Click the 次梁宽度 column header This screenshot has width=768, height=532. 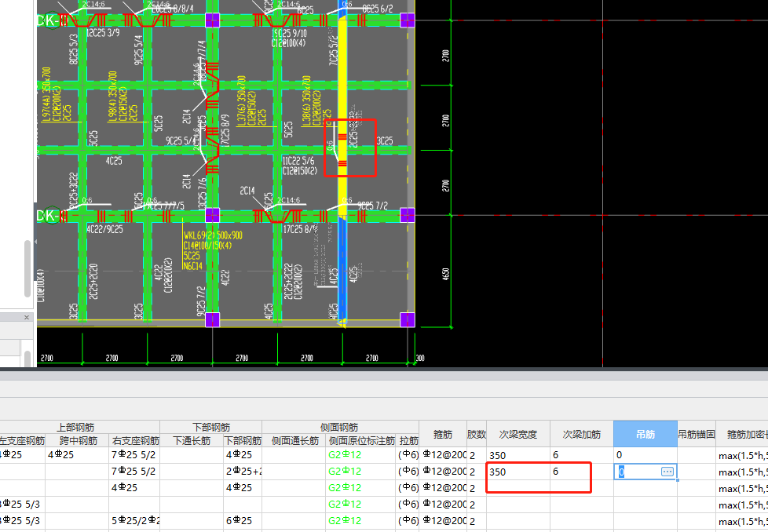[518, 434]
